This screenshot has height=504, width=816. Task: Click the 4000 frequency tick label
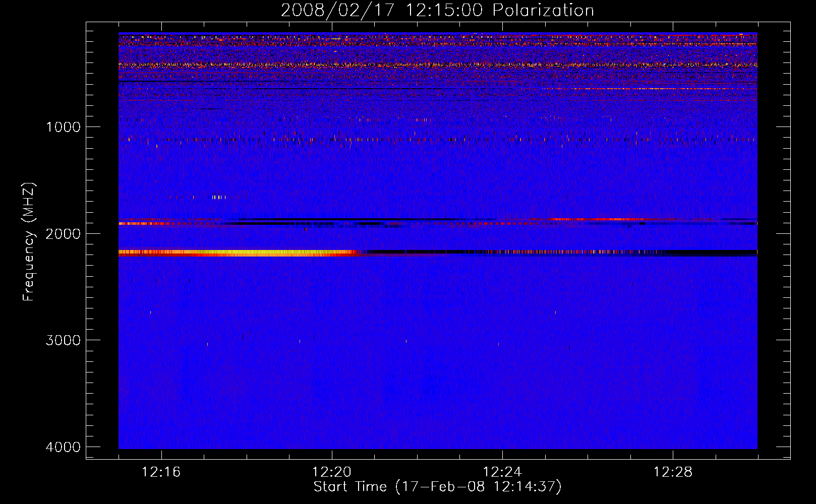[x=64, y=447]
